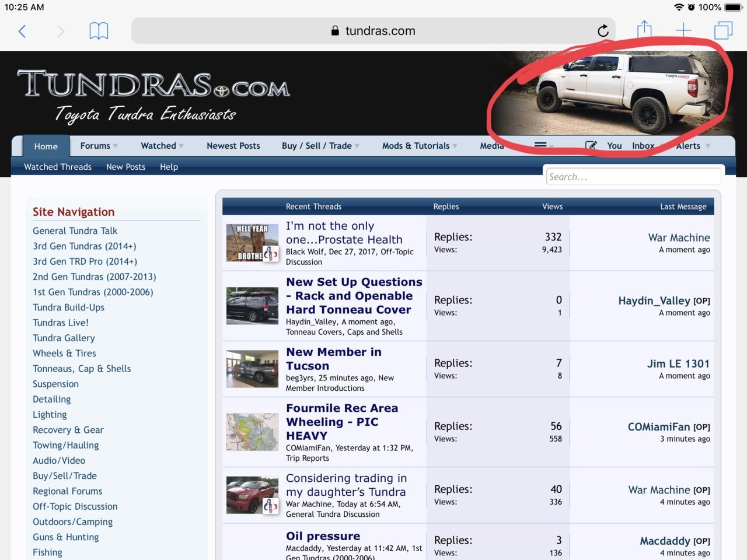Image resolution: width=747 pixels, height=560 pixels.
Task: Expand the Buy / Sell / Trade dropdown arrow
Action: tap(357, 146)
